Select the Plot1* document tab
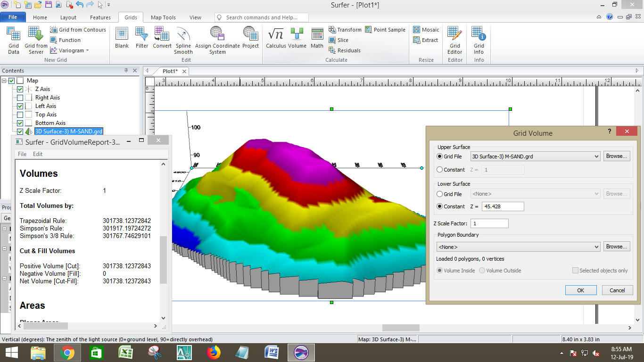Screen dimensions: 644x362 click(170, 71)
